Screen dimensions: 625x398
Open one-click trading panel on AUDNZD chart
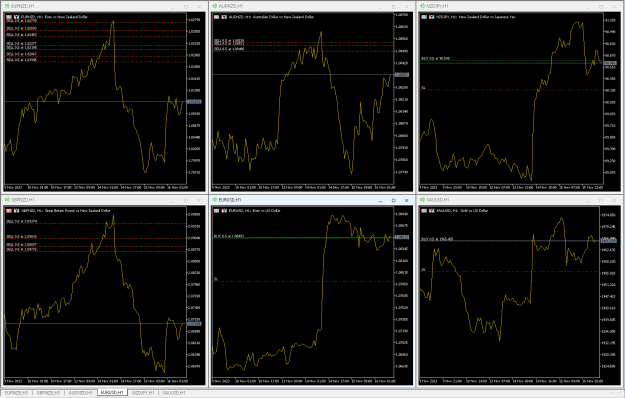pyautogui.click(x=216, y=17)
